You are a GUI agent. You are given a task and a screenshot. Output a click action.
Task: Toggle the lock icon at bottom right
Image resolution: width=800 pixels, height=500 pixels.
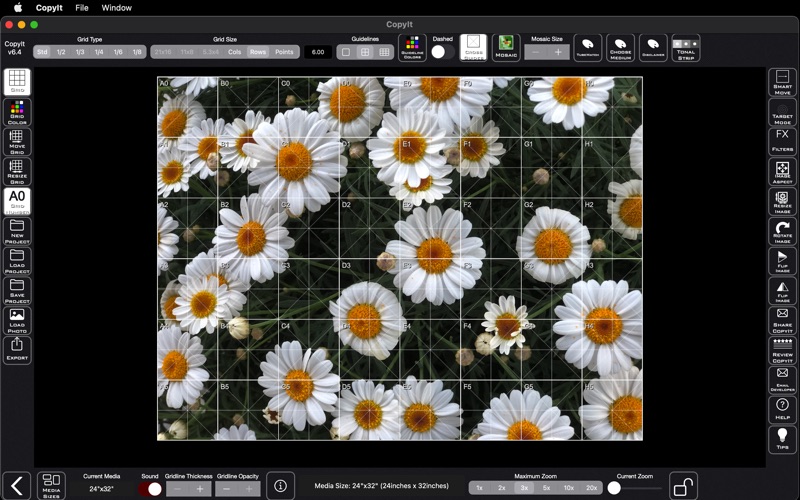683,487
